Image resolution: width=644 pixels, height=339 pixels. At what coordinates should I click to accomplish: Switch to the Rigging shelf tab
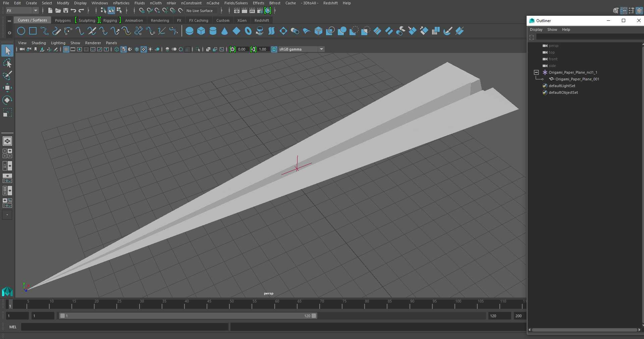click(x=110, y=20)
